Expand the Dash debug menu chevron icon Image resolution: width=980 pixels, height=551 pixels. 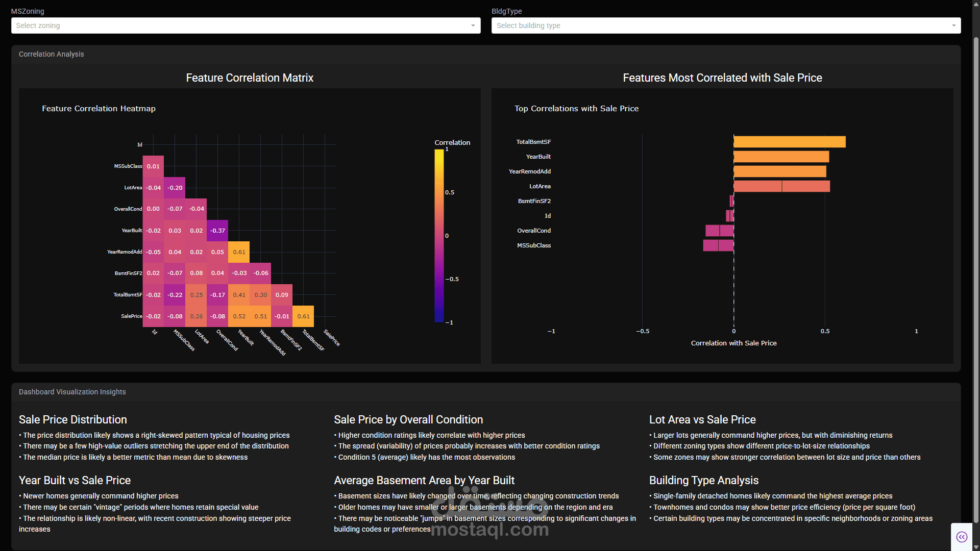click(962, 537)
